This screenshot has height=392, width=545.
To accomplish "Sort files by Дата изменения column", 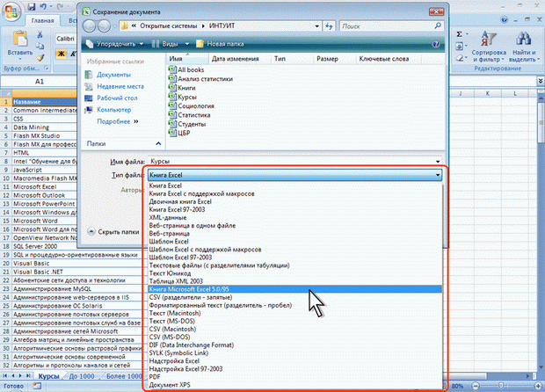I will click(239, 59).
